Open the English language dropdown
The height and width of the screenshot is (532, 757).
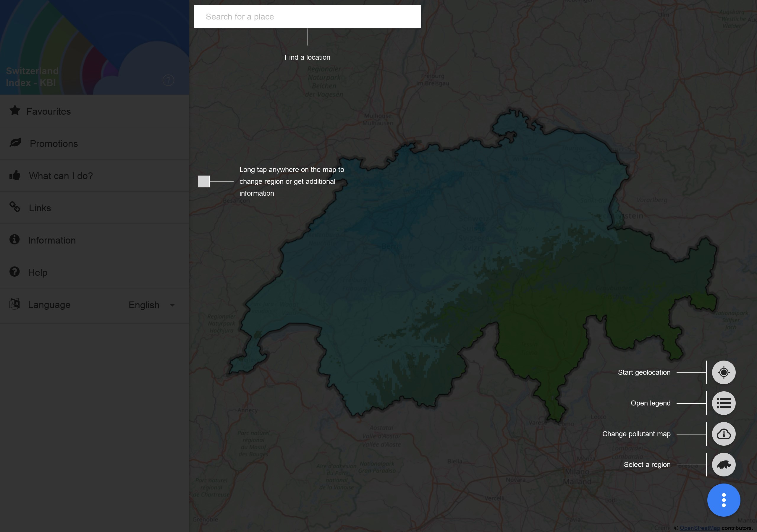pyautogui.click(x=144, y=305)
